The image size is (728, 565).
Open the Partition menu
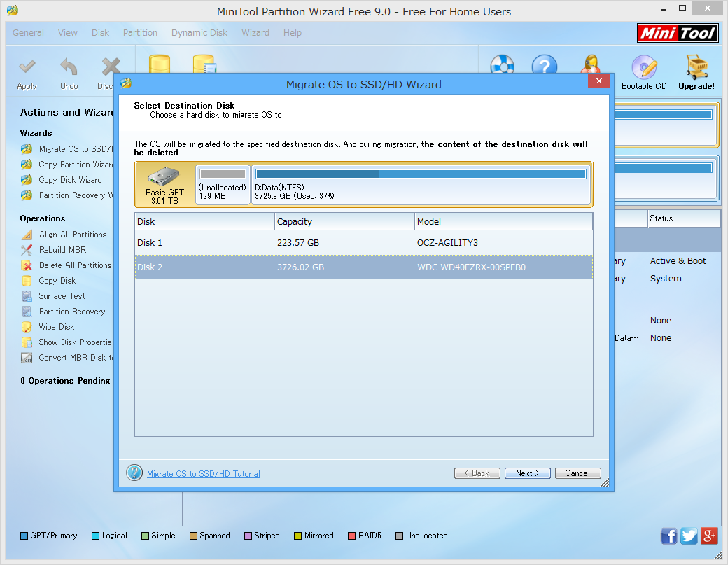point(140,32)
